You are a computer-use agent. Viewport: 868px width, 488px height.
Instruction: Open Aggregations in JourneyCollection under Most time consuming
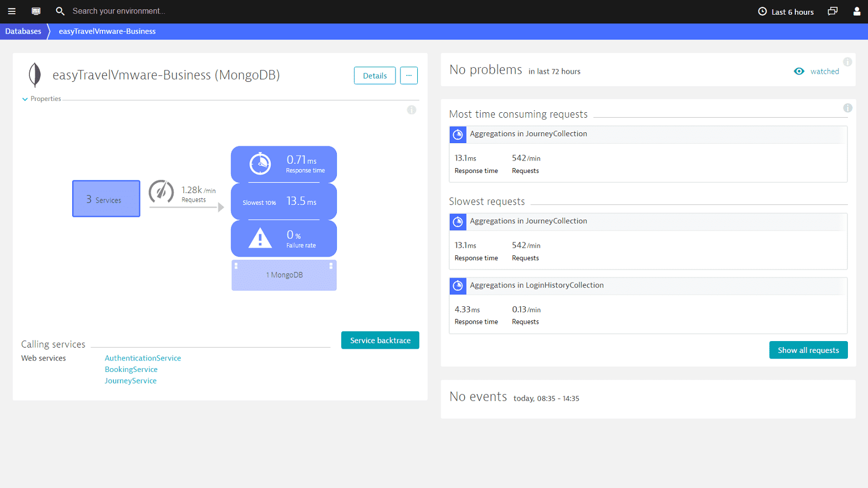[x=528, y=134]
